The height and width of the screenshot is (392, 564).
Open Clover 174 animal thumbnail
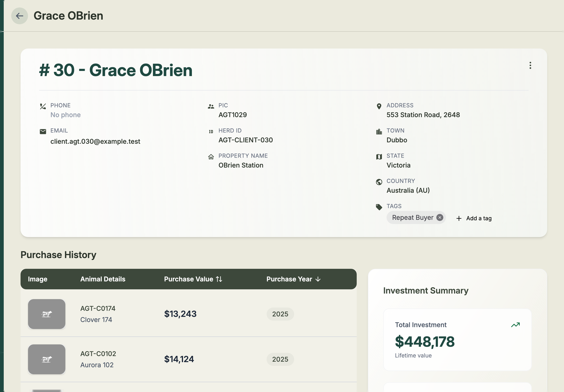(x=47, y=314)
